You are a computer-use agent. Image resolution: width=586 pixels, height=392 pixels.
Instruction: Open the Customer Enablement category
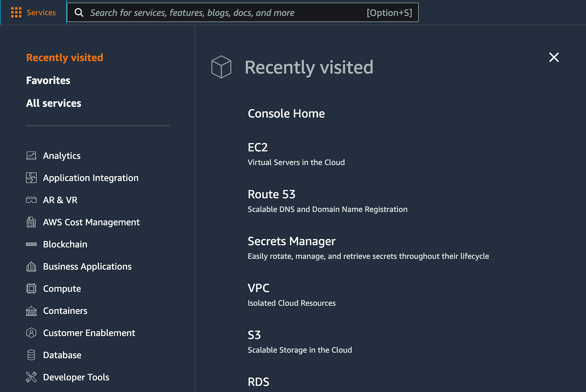pyautogui.click(x=89, y=333)
